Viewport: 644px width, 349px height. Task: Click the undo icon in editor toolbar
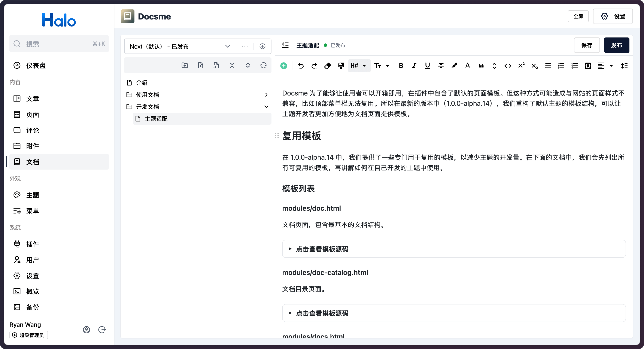tap(301, 66)
